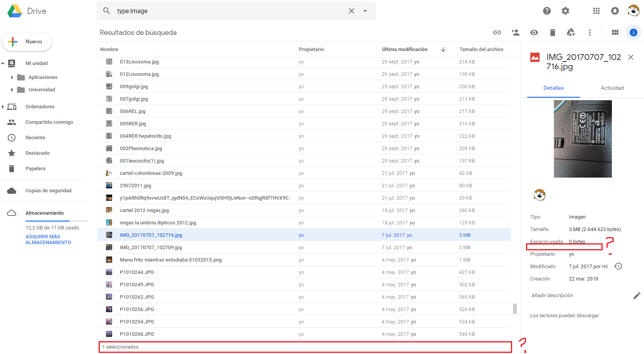Switch to the Detalles tab
Image resolution: width=644 pixels, height=354 pixels.
point(553,88)
